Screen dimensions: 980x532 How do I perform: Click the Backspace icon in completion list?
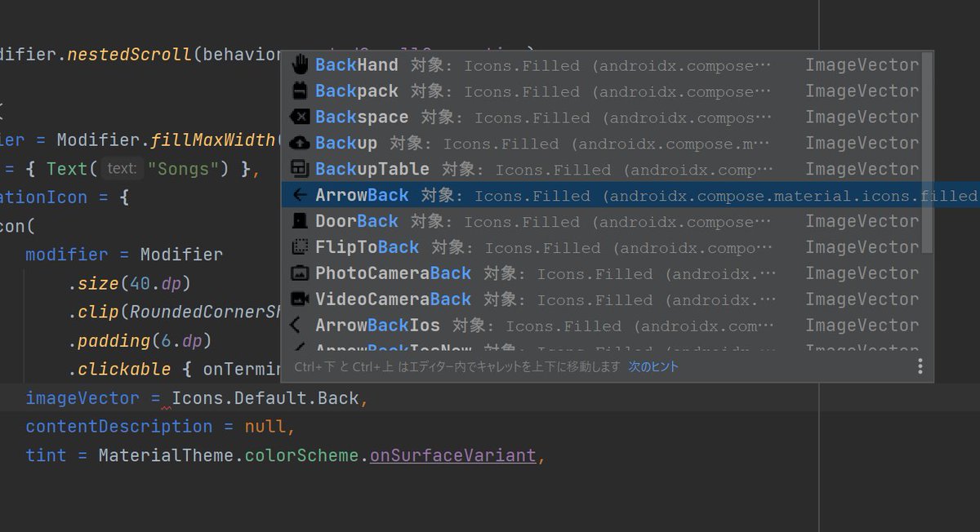click(x=300, y=117)
